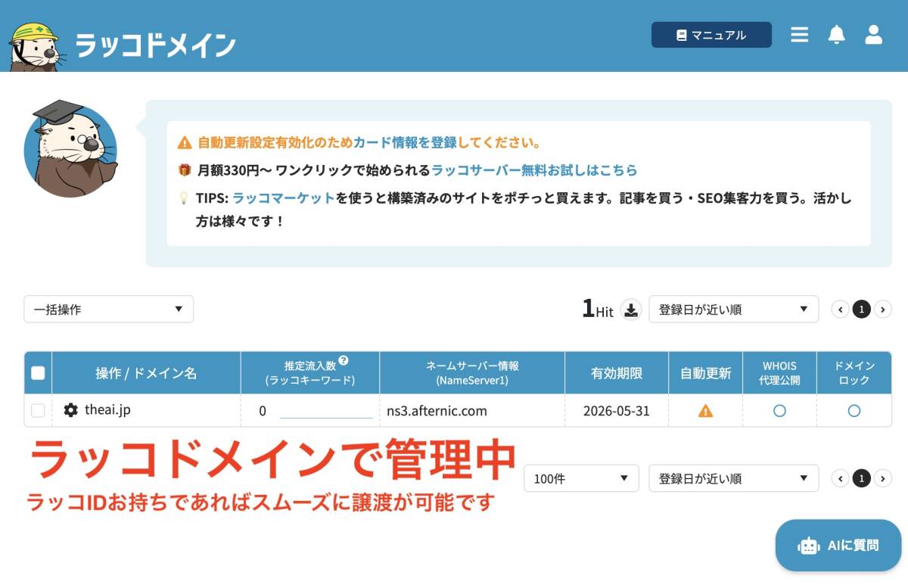
Task: Click the estimated inflow value 0
Action: (x=263, y=411)
